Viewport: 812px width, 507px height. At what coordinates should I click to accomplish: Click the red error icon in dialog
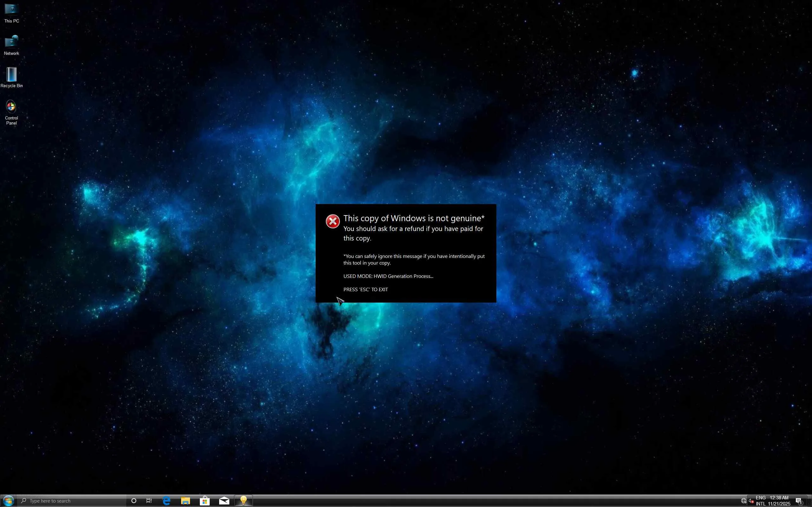(x=332, y=221)
